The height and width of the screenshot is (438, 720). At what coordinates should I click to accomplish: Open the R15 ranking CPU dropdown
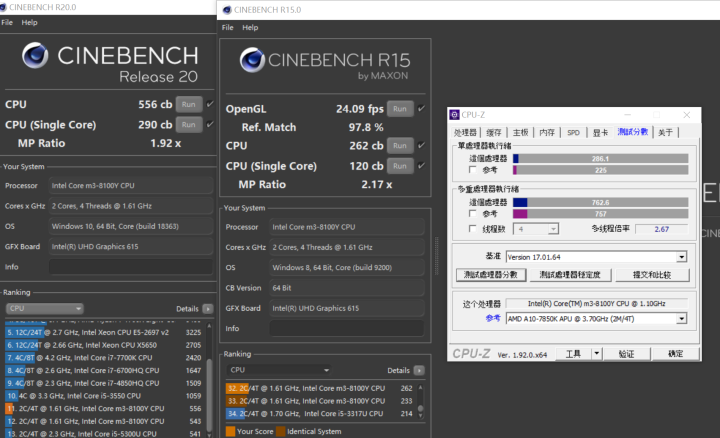pyautogui.click(x=279, y=370)
